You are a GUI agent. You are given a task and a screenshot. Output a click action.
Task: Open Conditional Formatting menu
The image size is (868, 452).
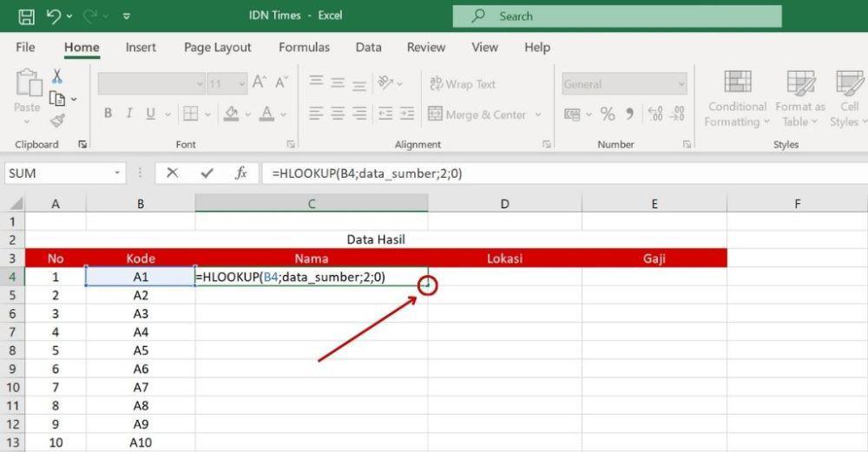(x=737, y=99)
